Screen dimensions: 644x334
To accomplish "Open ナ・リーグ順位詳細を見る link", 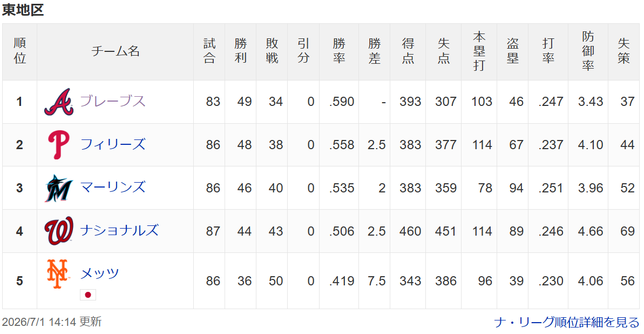I will coord(567,322).
